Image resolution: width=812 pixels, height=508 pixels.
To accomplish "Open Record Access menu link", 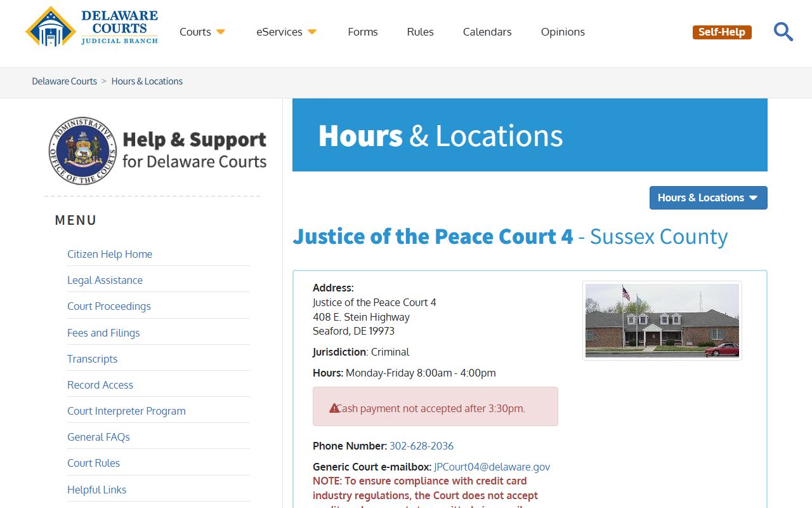I will (x=100, y=385).
